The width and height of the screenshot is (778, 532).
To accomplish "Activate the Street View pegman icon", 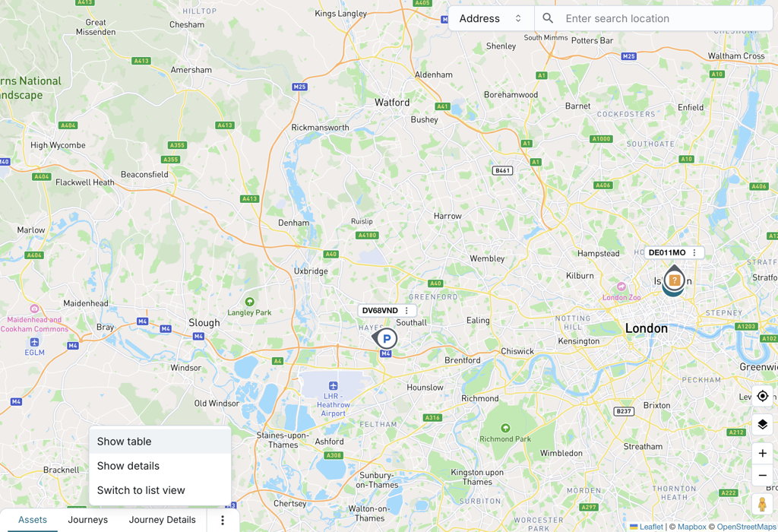I will pos(763,504).
